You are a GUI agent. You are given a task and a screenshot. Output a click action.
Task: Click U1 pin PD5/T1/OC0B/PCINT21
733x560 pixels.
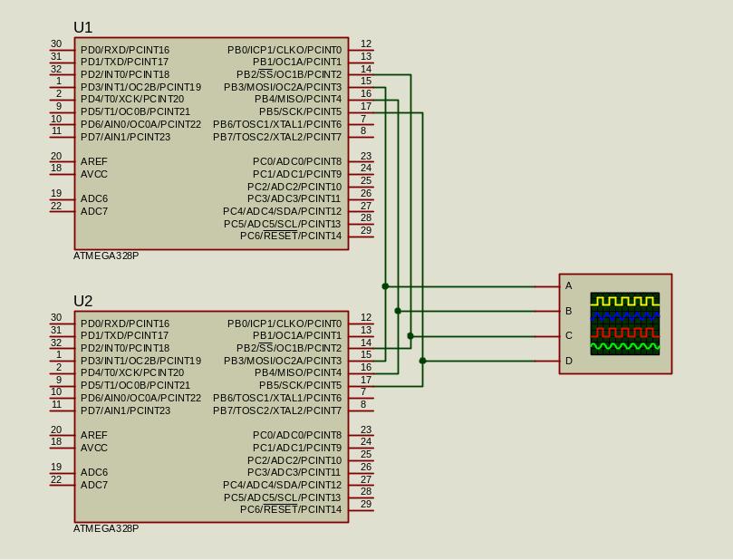pos(136,111)
